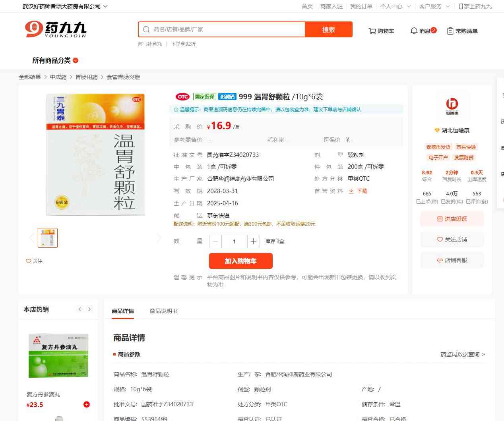The image size is (504, 421).
Task: Click the 湖北恒曦康 store logo
Action: tap(452, 106)
